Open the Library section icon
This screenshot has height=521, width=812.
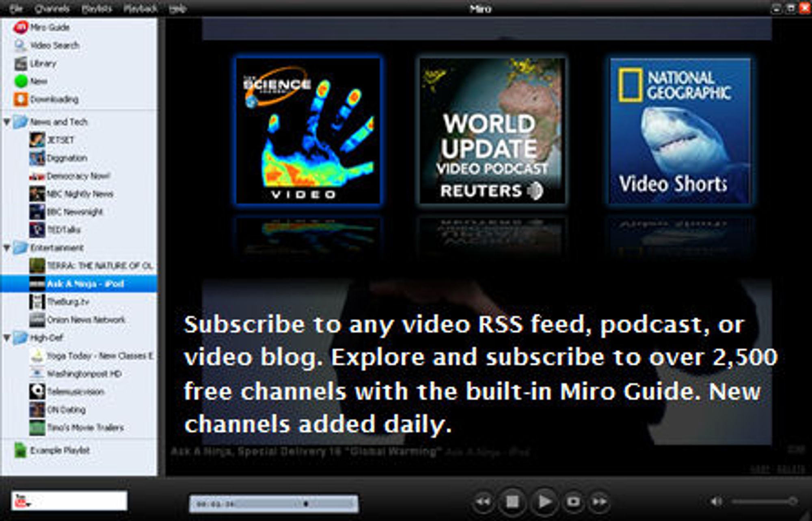(21, 63)
